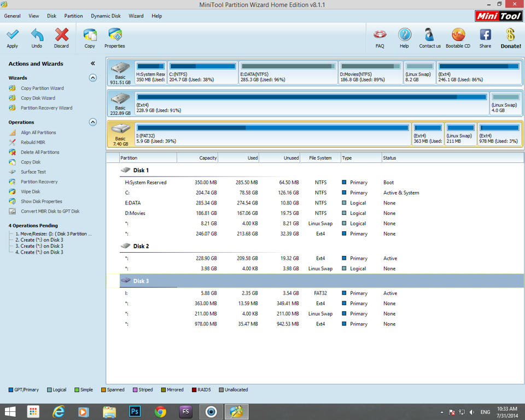Start Partition Recovery Wizard
525x420 pixels.
pyautogui.click(x=46, y=108)
